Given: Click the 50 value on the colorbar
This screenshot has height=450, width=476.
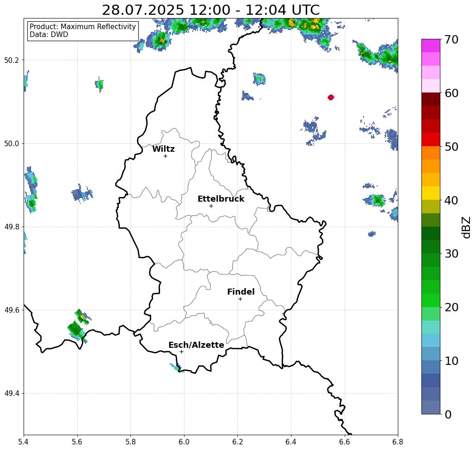Looking at the screenshot, I should [451, 147].
